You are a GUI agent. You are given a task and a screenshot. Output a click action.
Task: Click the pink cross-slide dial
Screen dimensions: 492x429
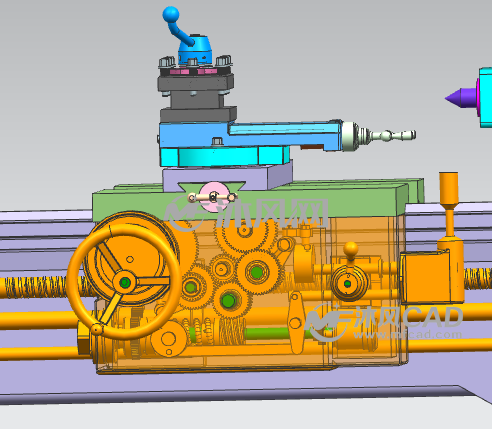pyautogui.click(x=214, y=197)
